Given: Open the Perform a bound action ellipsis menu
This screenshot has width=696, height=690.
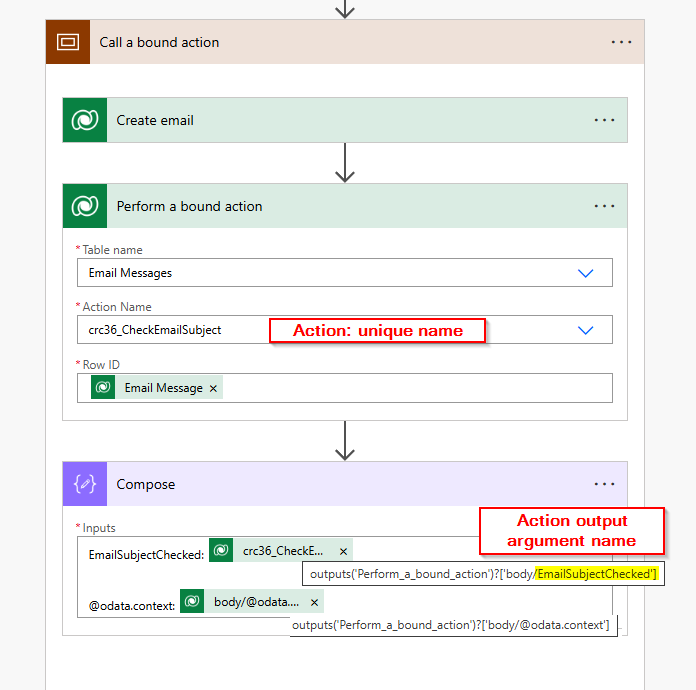Looking at the screenshot, I should pos(604,206).
